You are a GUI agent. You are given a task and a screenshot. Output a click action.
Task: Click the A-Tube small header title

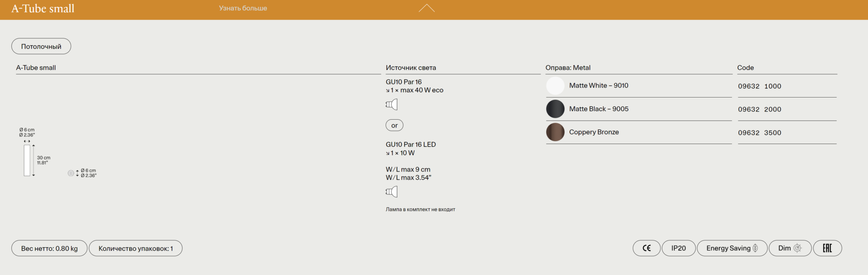[43, 9]
